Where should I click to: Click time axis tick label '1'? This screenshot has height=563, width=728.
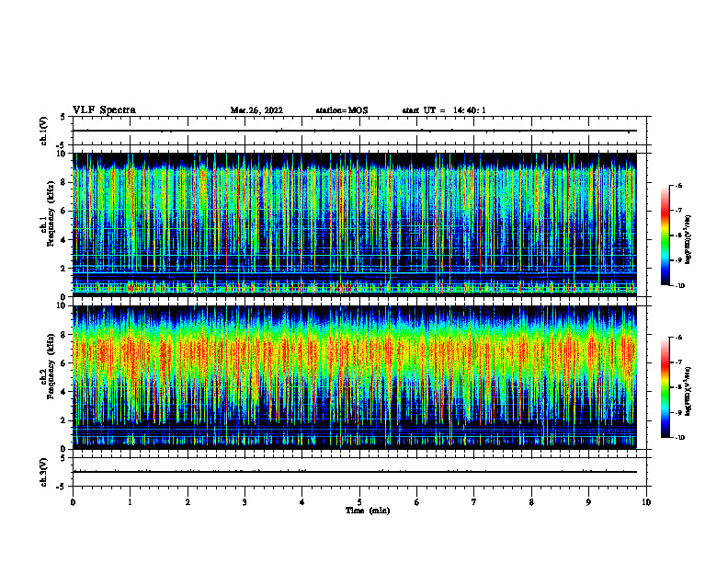coord(130,502)
